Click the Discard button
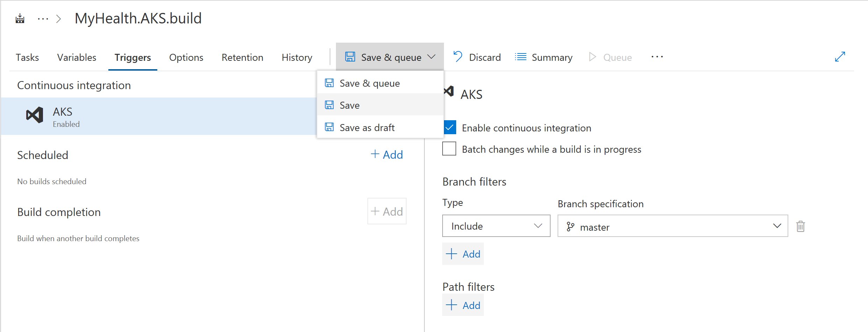 point(477,57)
